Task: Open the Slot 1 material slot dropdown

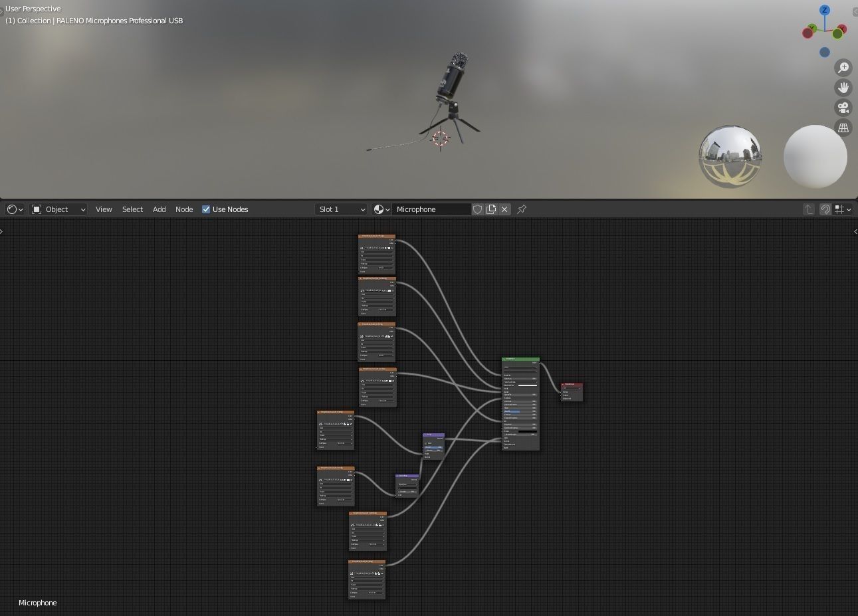Action: click(x=341, y=209)
